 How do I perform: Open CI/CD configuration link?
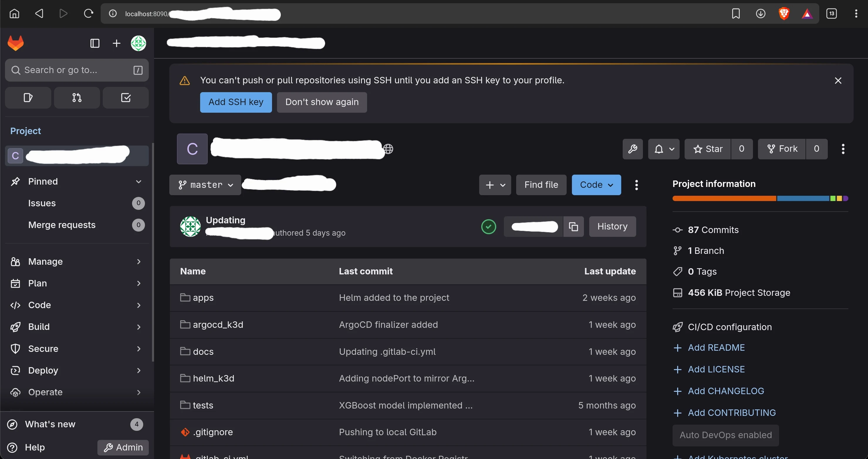(729, 327)
